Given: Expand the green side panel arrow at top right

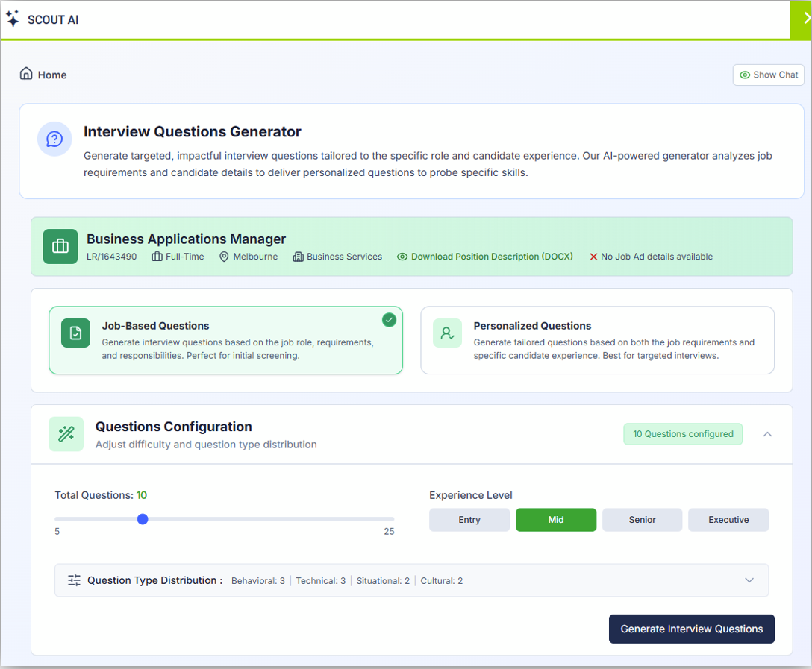Looking at the screenshot, I should pos(803,19).
